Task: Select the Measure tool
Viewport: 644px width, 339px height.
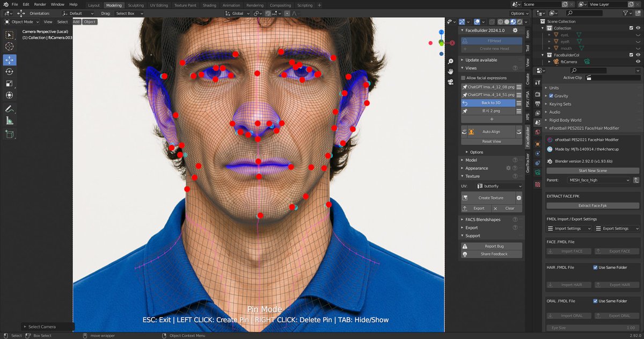Action: pyautogui.click(x=10, y=120)
